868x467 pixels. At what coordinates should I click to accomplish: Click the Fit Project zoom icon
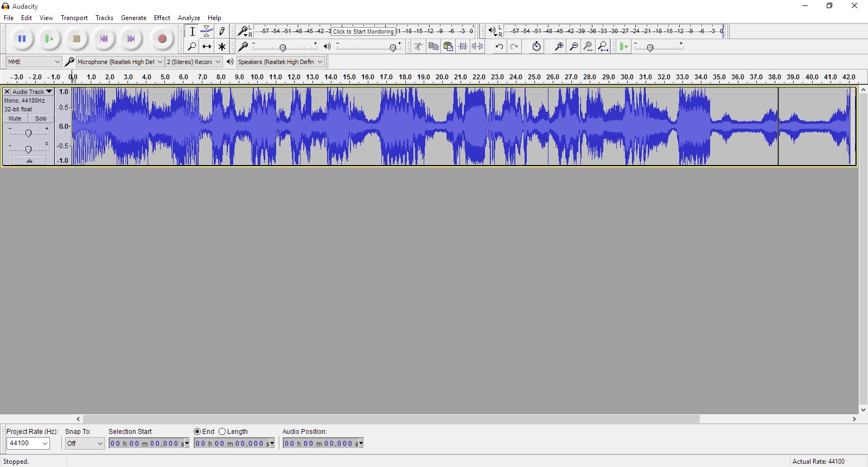point(603,47)
